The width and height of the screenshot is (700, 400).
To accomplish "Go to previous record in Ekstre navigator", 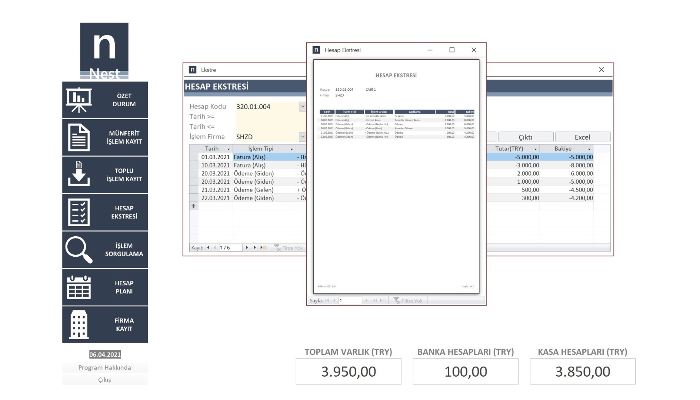I will coord(215,247).
